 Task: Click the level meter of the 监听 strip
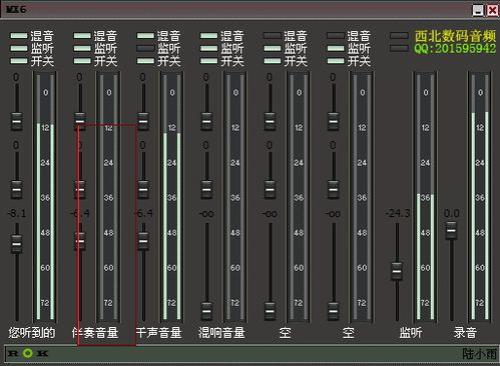click(425, 197)
